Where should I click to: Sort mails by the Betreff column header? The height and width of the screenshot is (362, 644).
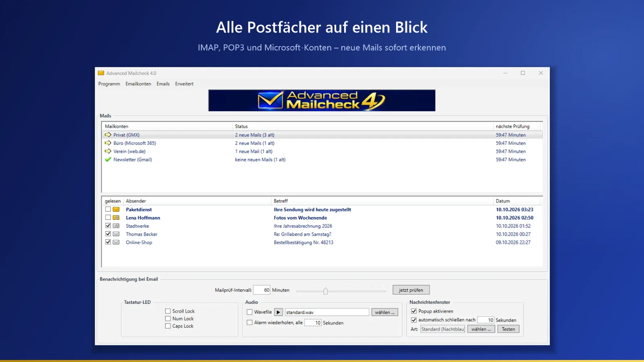[x=382, y=201]
